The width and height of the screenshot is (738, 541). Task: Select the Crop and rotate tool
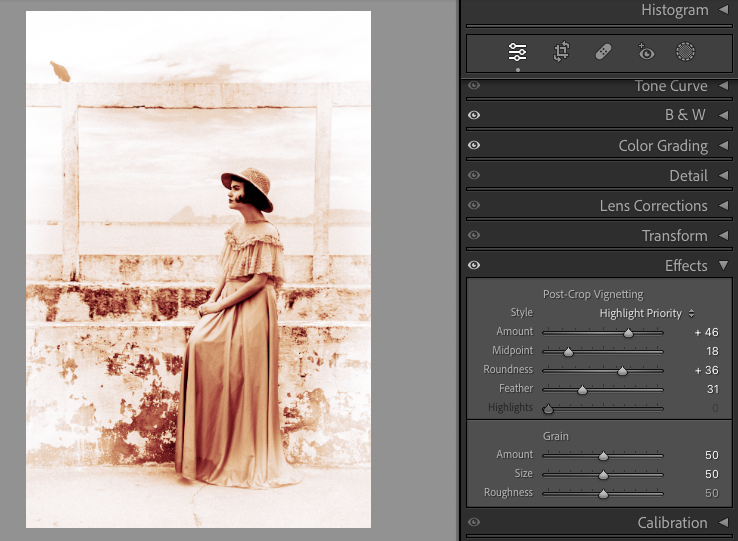[x=561, y=52]
